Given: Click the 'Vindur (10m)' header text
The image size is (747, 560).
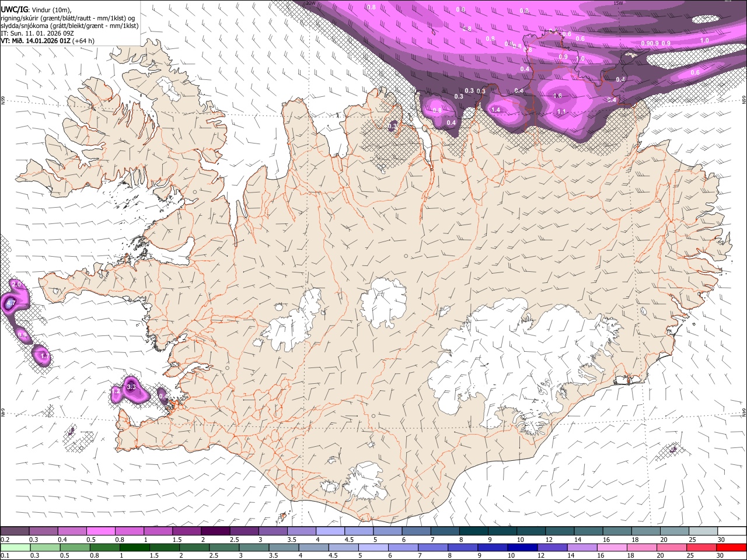Looking at the screenshot, I should (51, 10).
